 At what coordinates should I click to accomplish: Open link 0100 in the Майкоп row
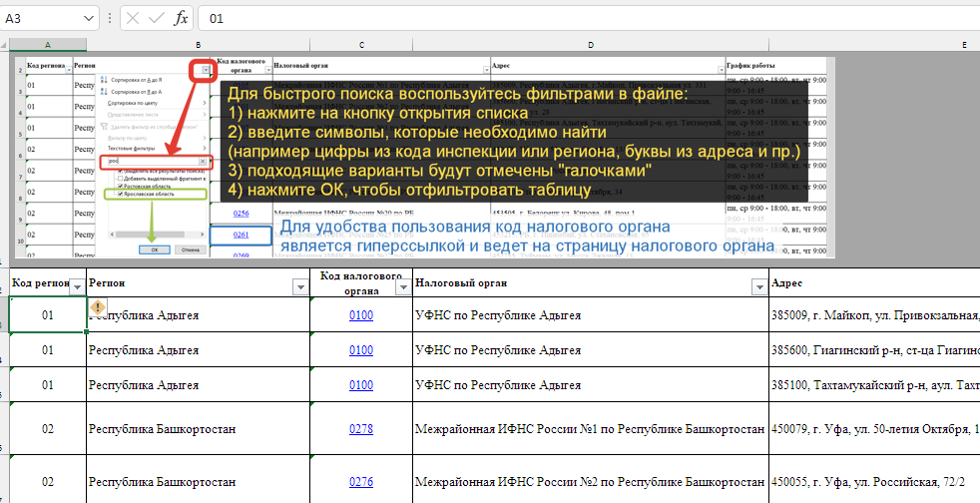pos(361,315)
